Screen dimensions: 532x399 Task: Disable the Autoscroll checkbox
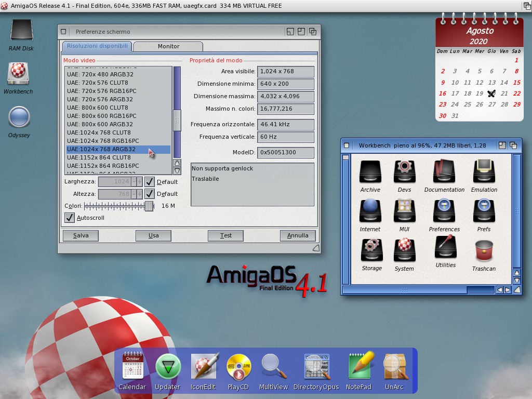point(70,218)
